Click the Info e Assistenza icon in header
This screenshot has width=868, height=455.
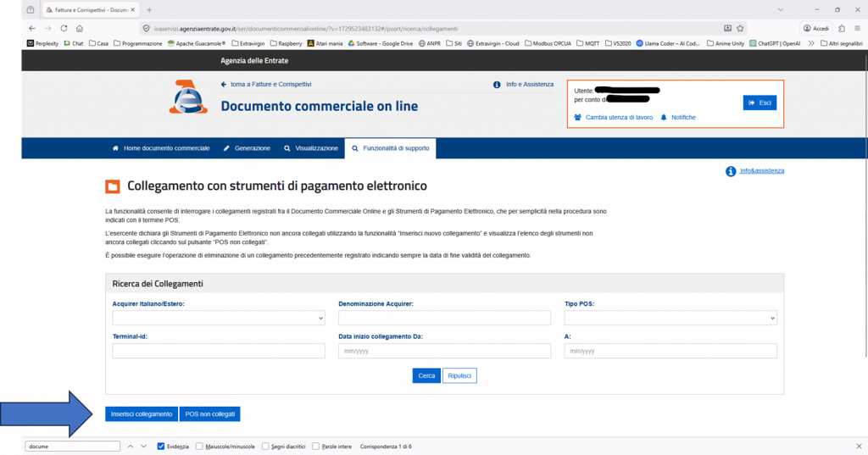click(497, 85)
